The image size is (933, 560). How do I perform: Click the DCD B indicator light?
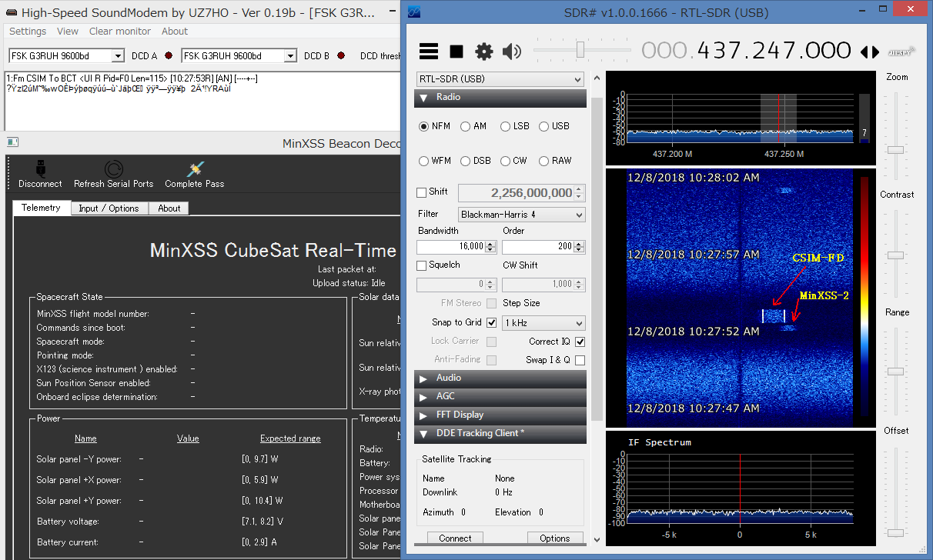point(341,56)
